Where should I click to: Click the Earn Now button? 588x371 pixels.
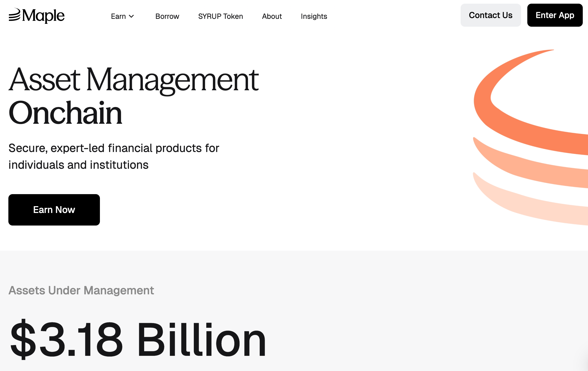54,210
